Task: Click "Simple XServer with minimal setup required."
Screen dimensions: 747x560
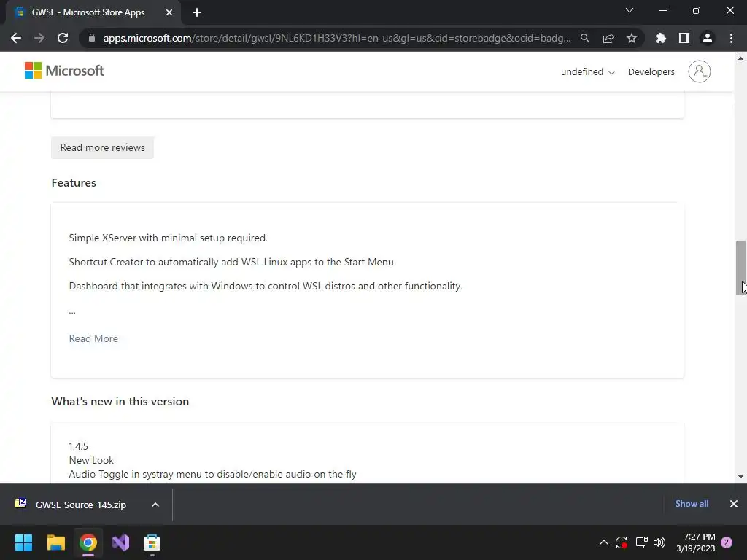Action: 169,238
